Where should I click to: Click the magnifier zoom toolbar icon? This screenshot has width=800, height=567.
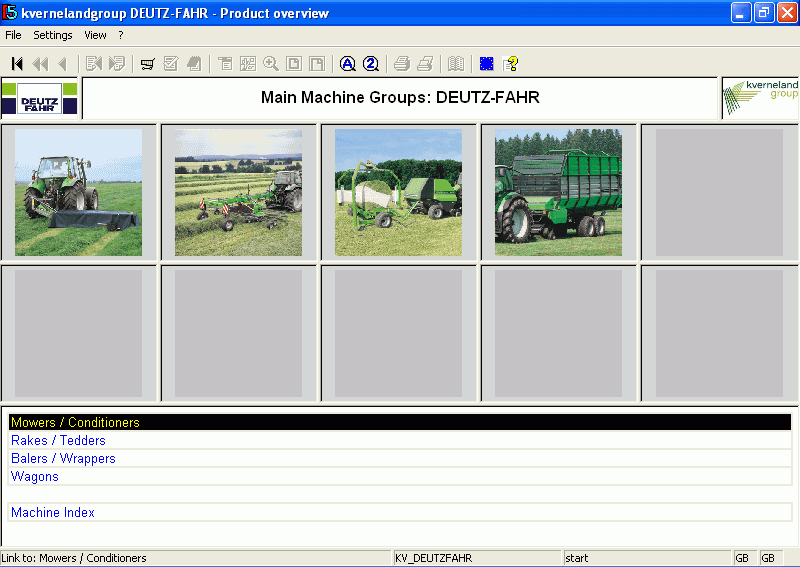pyautogui.click(x=271, y=64)
